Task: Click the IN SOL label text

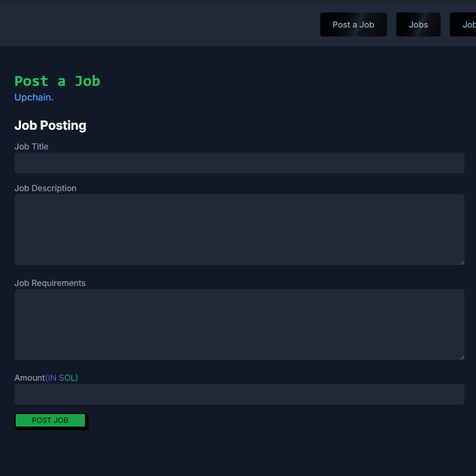Action: 62,378
